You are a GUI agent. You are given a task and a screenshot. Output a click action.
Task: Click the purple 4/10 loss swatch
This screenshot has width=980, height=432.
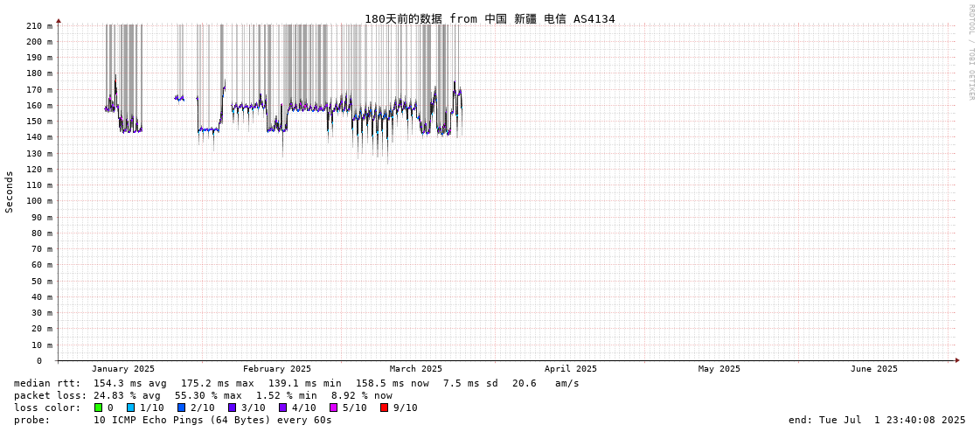(282, 408)
